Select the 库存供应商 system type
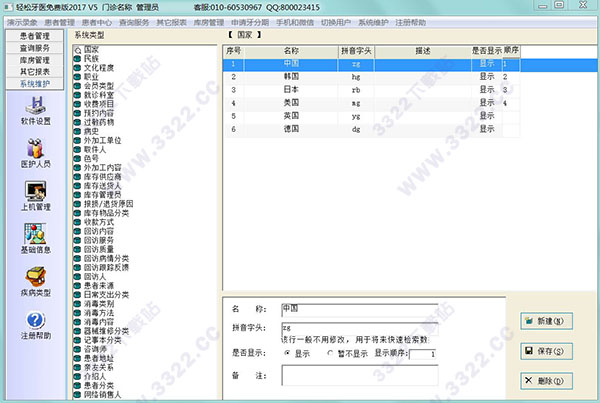Screen dimensions: 600x403 tap(103, 177)
